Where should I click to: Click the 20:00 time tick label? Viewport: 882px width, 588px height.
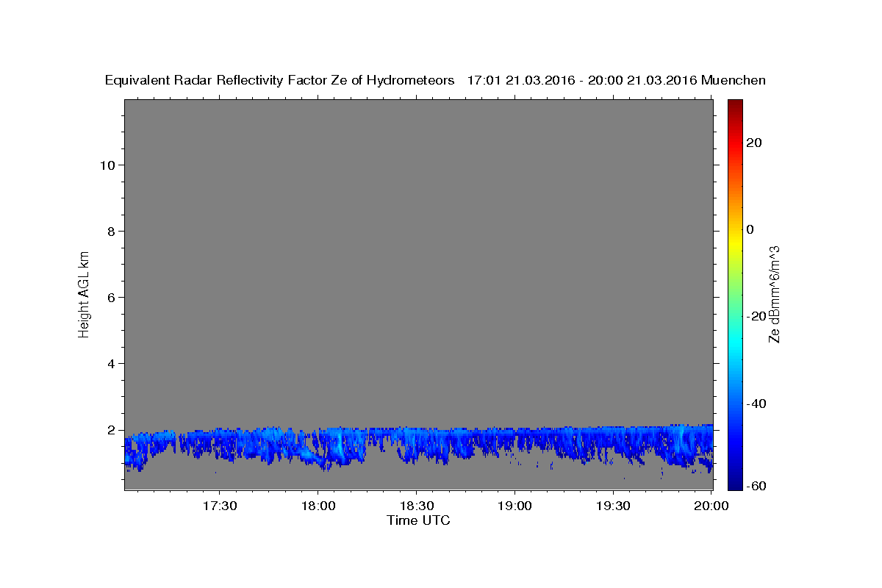click(711, 506)
